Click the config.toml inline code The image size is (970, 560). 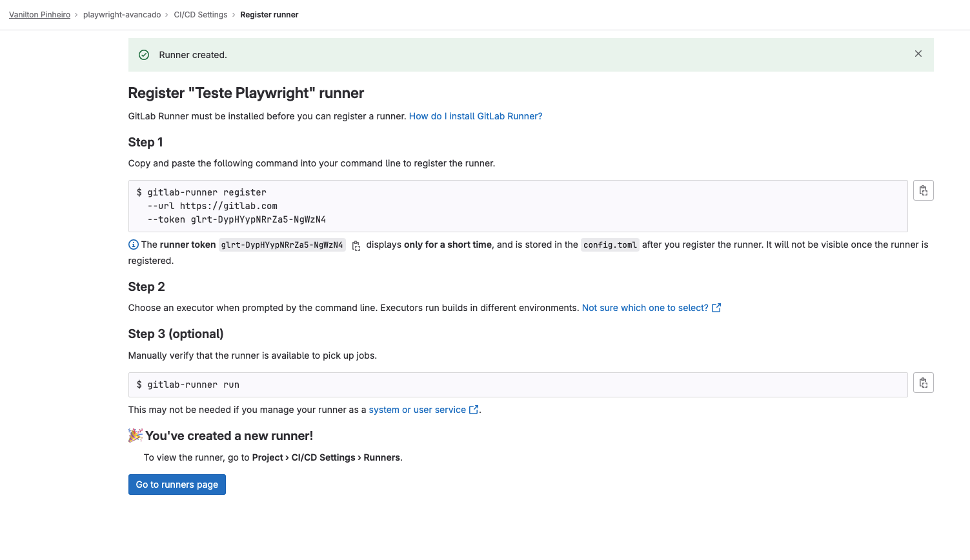tap(610, 245)
